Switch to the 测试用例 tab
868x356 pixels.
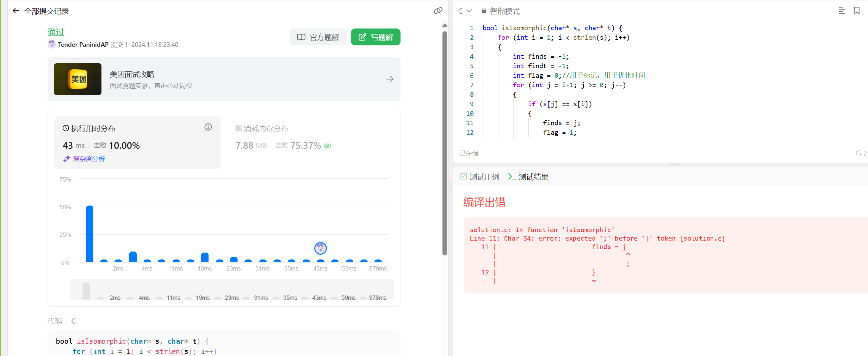pyautogui.click(x=480, y=177)
